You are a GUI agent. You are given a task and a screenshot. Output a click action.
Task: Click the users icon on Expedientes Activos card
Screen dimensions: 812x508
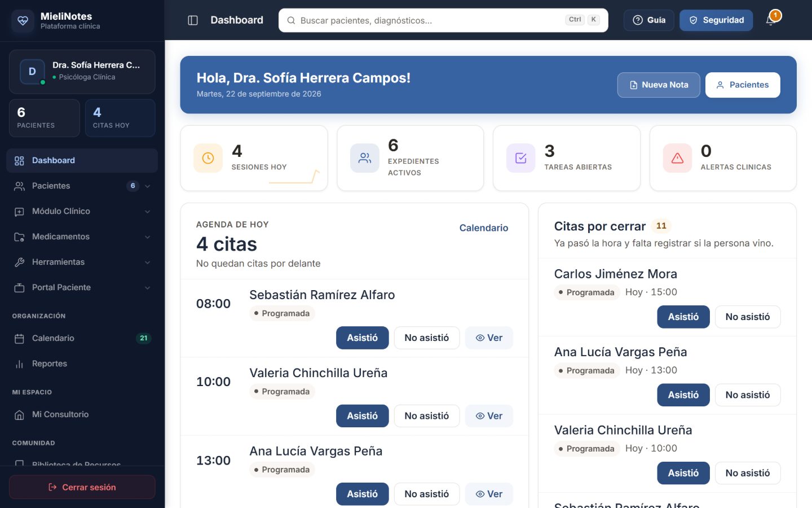pos(365,158)
